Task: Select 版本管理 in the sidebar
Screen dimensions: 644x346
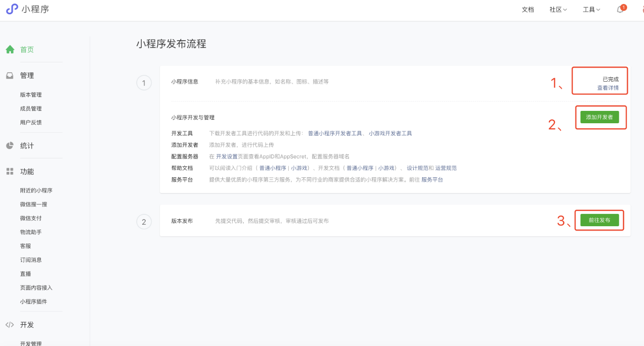Action: point(31,95)
